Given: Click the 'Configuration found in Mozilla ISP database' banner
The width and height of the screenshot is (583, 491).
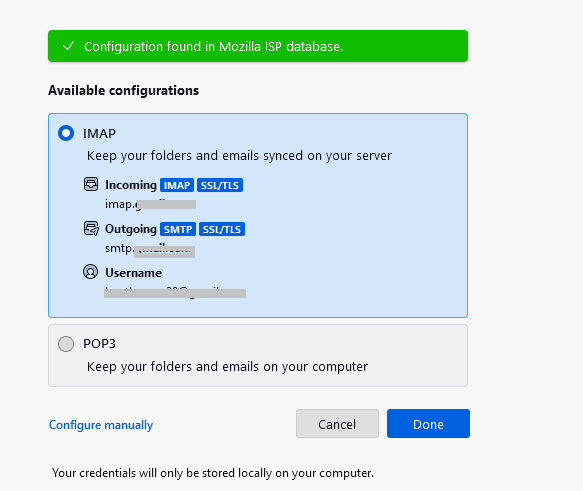Looking at the screenshot, I should [x=258, y=46].
